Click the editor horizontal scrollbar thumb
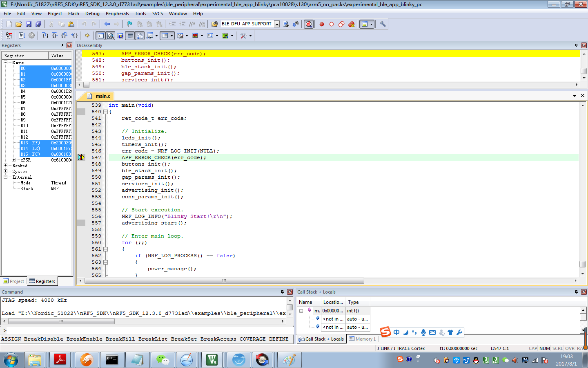This screenshot has width=588, height=368. [224, 280]
